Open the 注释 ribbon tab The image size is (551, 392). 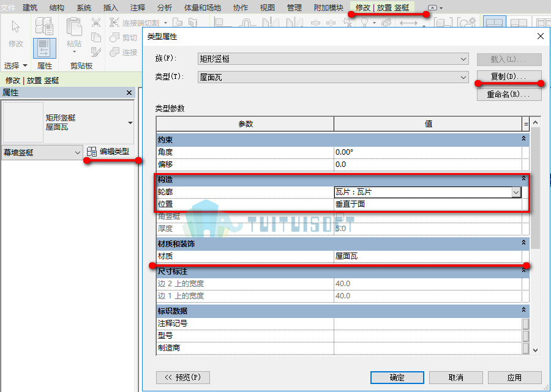pos(137,7)
